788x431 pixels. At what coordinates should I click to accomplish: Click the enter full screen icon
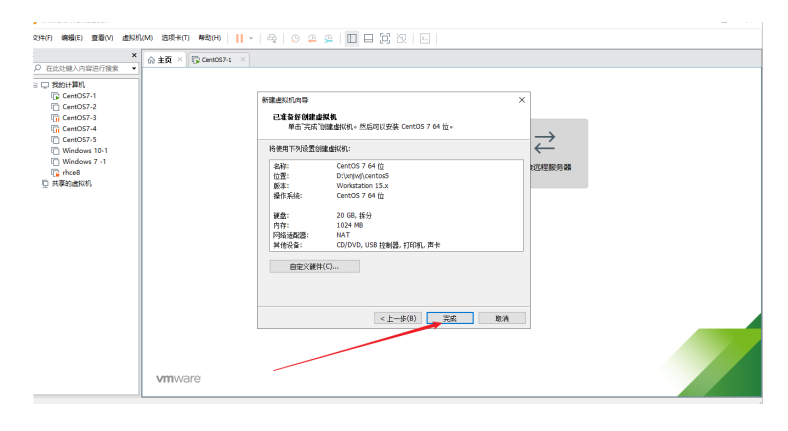(385, 38)
